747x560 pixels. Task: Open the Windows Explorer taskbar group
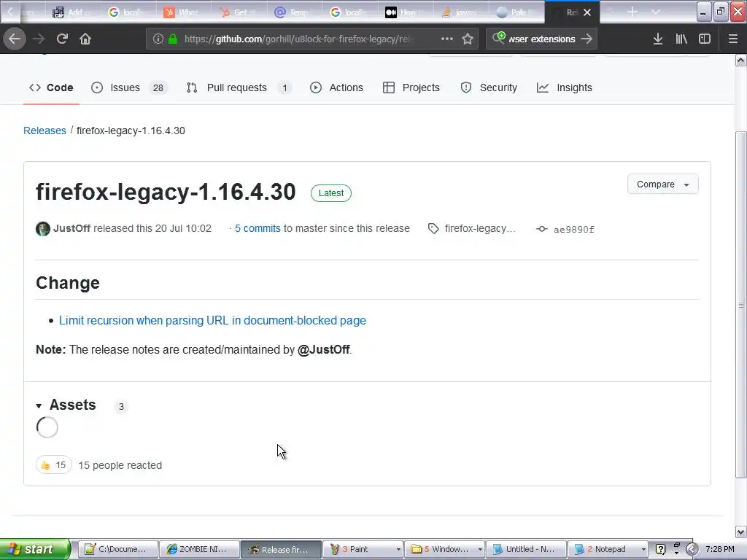tap(445, 549)
